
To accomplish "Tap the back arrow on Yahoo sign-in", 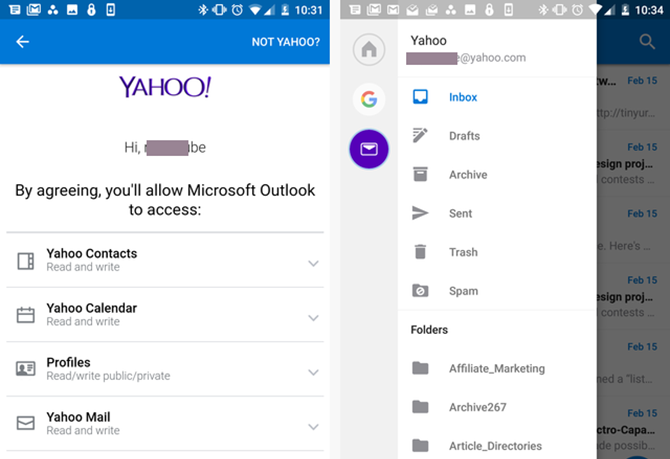I will 22,41.
